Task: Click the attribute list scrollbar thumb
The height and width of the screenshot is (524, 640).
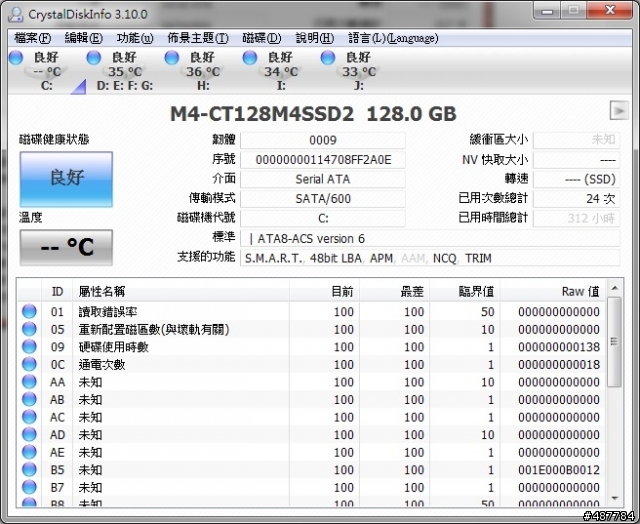Action: 614,342
